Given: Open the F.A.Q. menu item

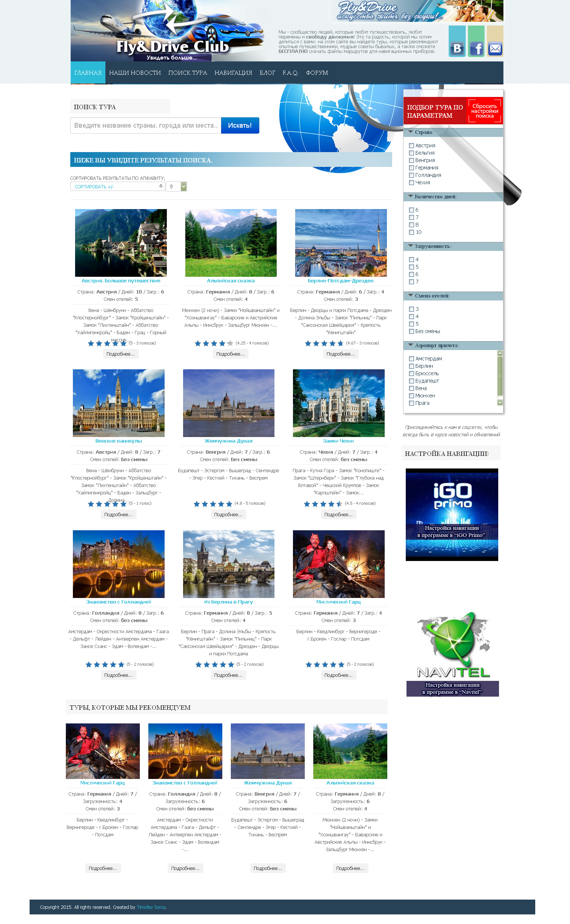Looking at the screenshot, I should click(290, 73).
